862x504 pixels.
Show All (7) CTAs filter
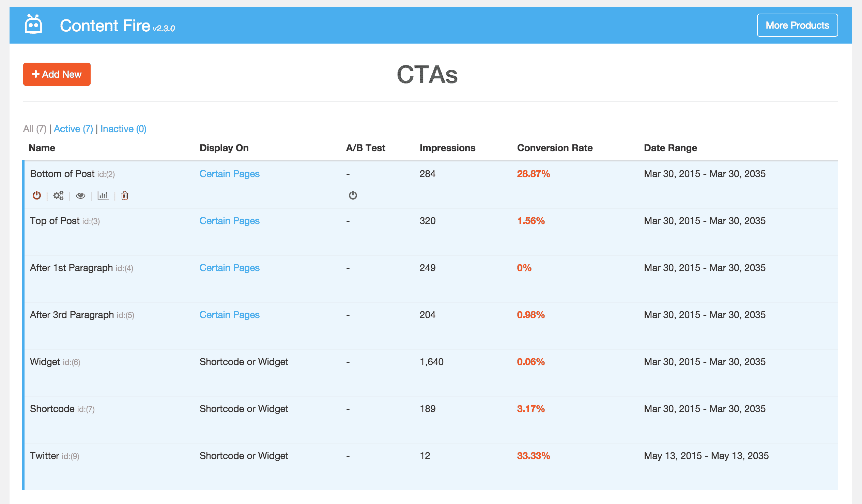click(x=34, y=129)
